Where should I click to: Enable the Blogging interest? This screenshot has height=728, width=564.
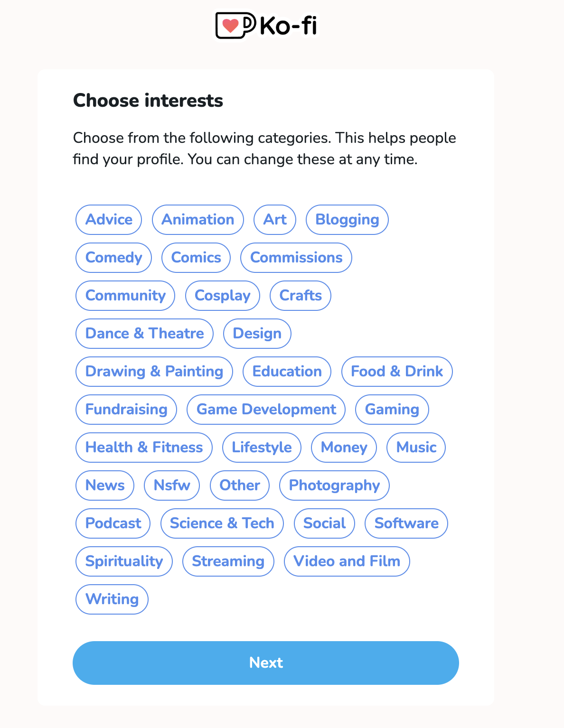tap(347, 219)
